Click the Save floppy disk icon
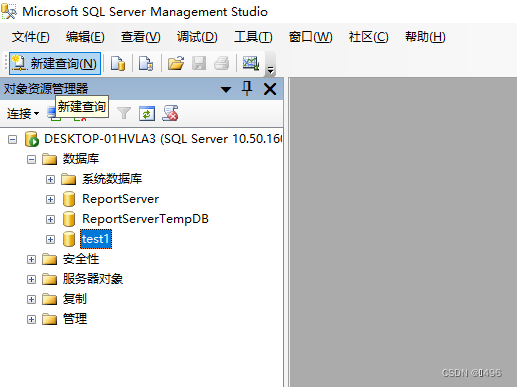 [x=199, y=63]
